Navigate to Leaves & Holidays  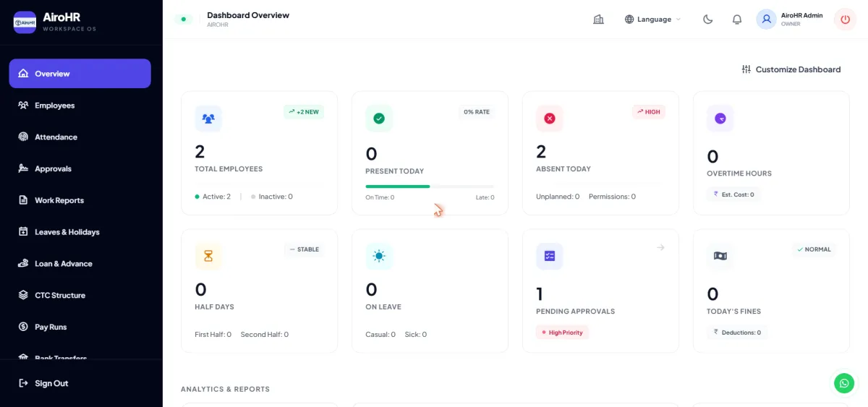click(80, 232)
